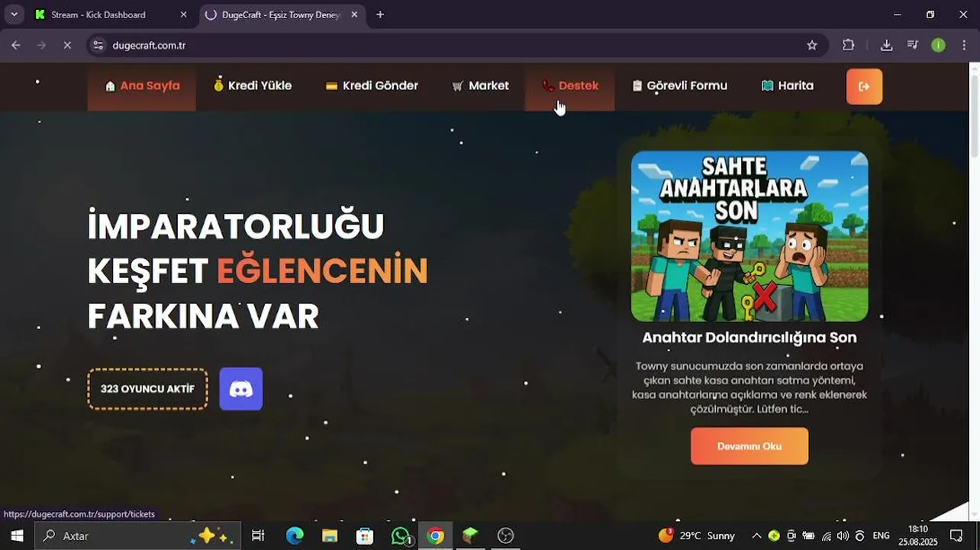Open Task View on the taskbar
The height and width of the screenshot is (550, 980).
point(258,536)
